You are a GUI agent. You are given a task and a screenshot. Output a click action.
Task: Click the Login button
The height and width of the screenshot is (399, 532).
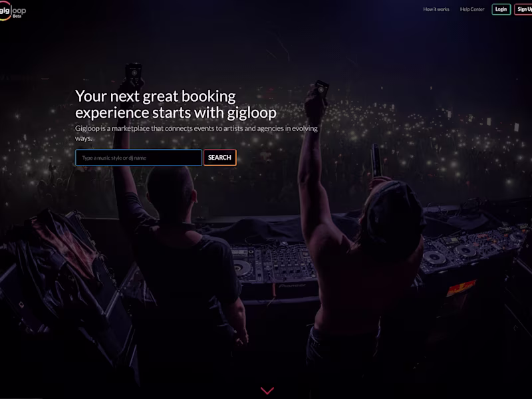[x=501, y=9]
